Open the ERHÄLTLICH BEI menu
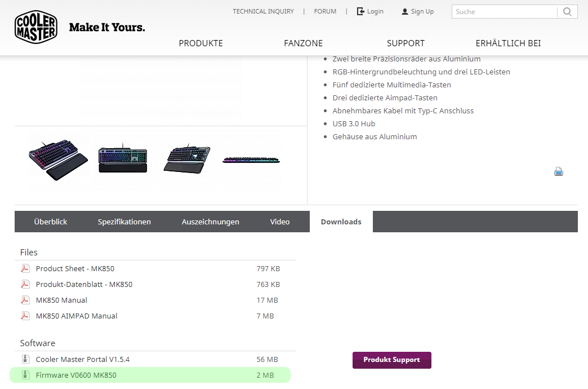This screenshot has height=389, width=588. (508, 43)
